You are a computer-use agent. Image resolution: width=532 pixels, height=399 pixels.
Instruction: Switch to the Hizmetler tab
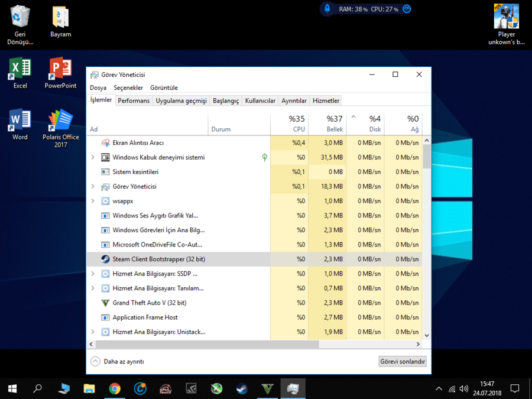coord(326,100)
